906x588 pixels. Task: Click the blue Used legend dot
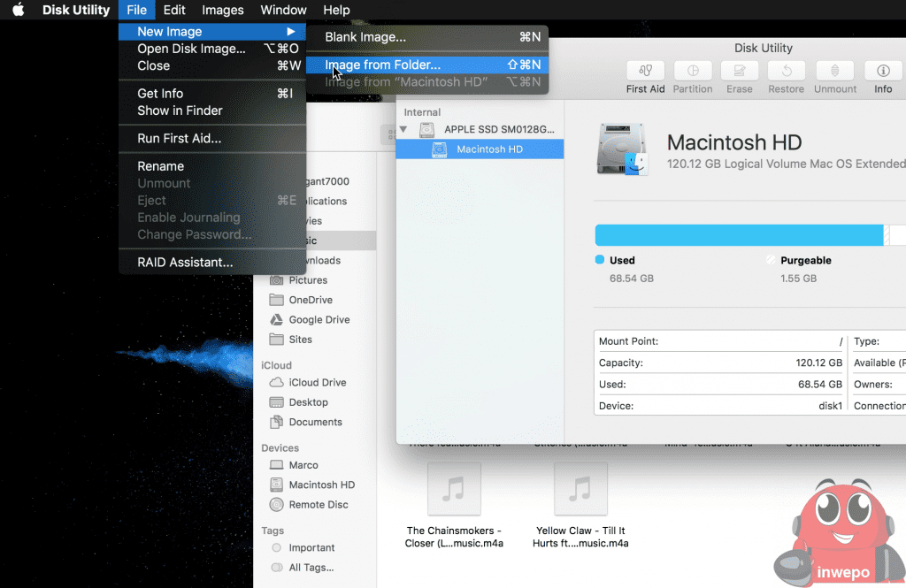coord(600,260)
